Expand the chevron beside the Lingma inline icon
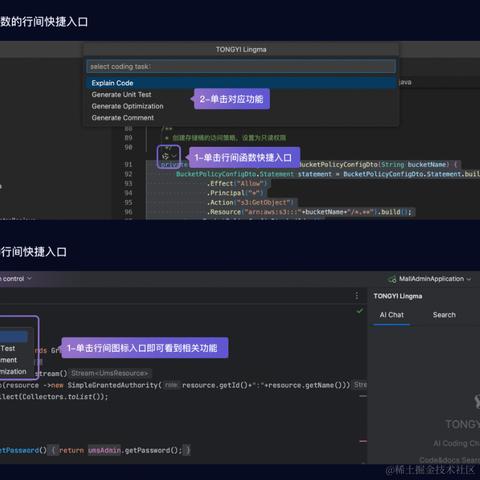 point(174,156)
